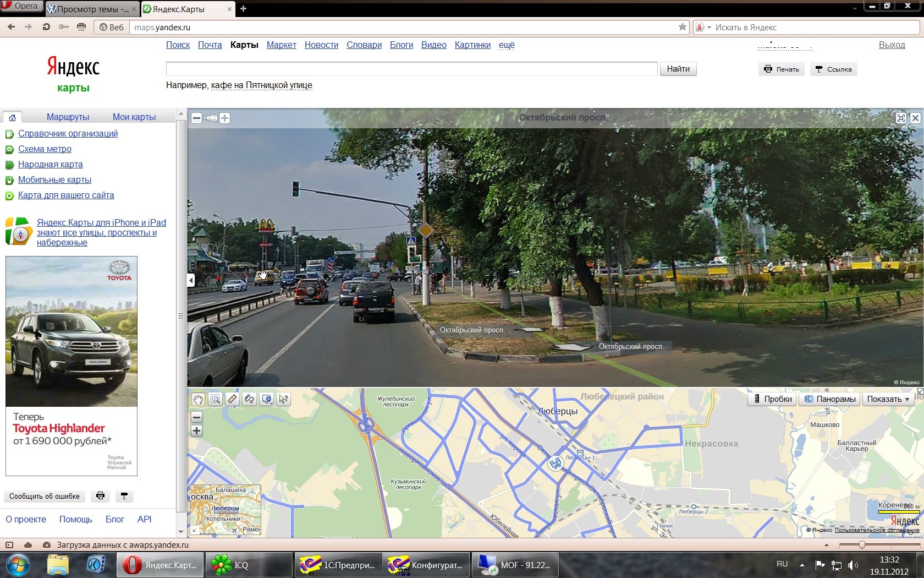Image resolution: width=924 pixels, height=578 pixels.
Task: Select the hand pan tool on map
Action: [198, 399]
